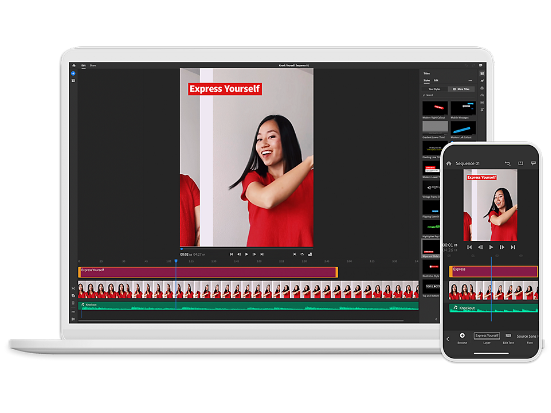The width and height of the screenshot is (551, 413).
Task: Click the play button under the laptop preview
Action: (x=246, y=254)
